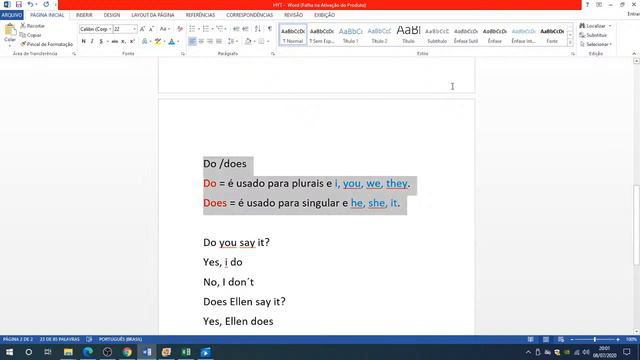Toggle bold (N) formatting

point(83,41)
